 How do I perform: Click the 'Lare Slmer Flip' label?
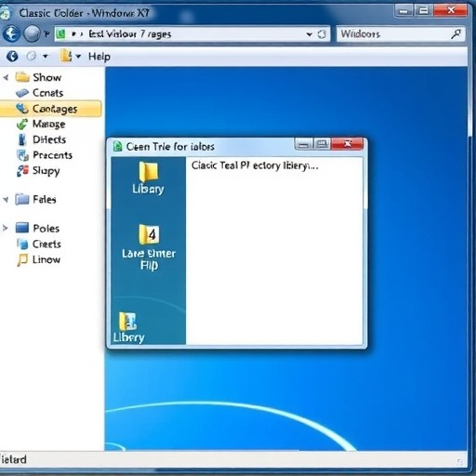pyautogui.click(x=149, y=259)
